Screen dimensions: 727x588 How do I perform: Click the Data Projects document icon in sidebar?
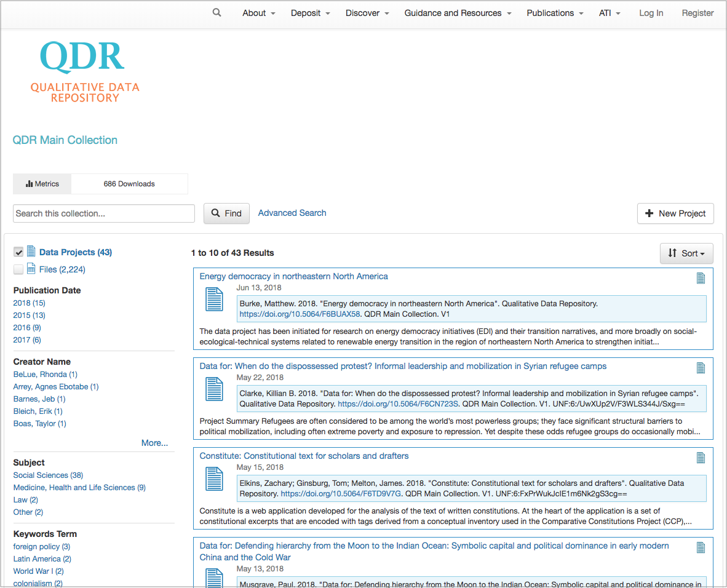(x=31, y=252)
